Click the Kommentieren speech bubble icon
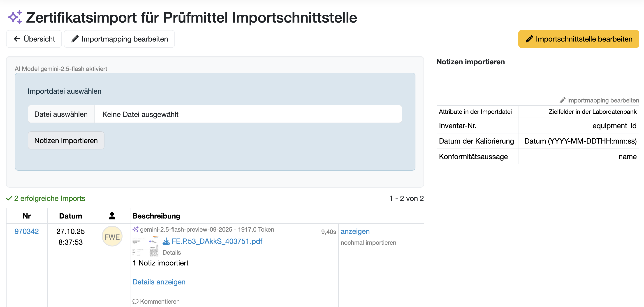644x307 pixels. (135, 301)
